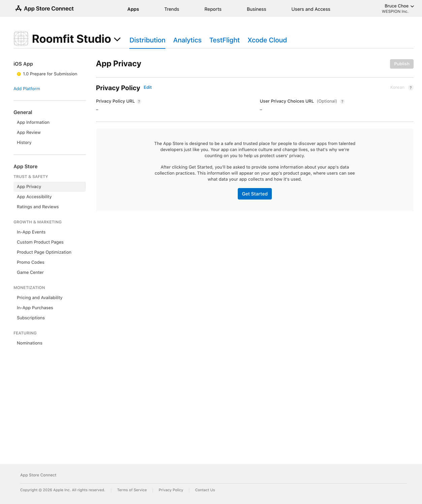Viewport: 422px width, 504px height.
Task: Switch to the TestFlight tab
Action: point(224,40)
